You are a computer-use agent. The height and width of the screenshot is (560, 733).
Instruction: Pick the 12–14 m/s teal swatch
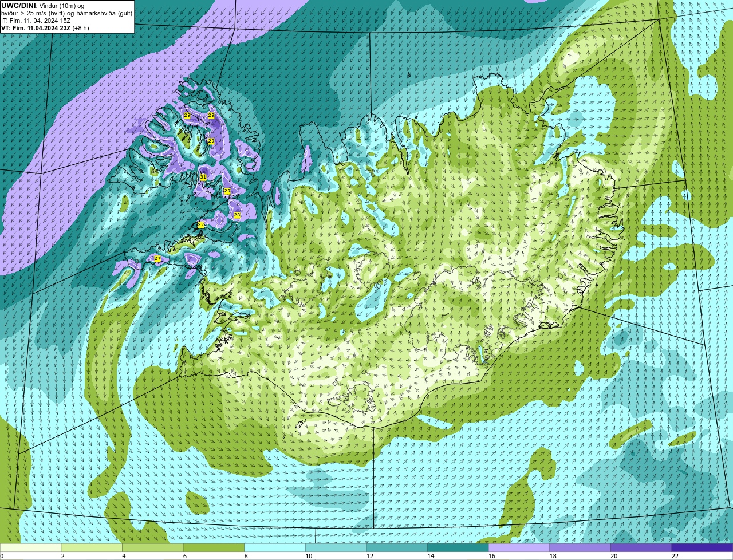point(397,547)
